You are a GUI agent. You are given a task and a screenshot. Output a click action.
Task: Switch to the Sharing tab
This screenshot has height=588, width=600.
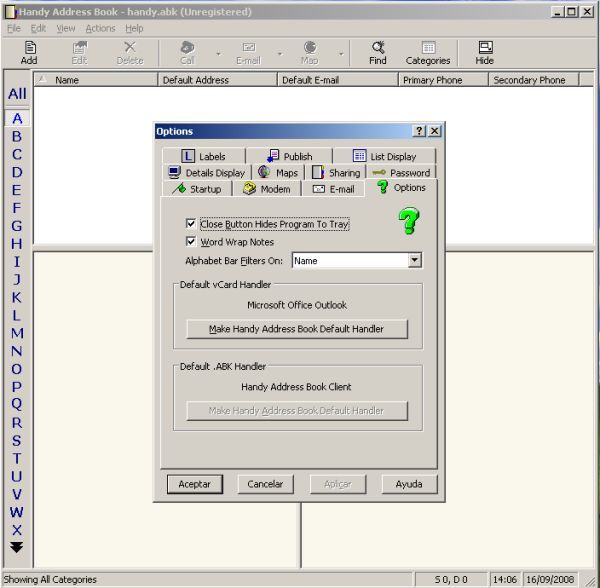336,173
